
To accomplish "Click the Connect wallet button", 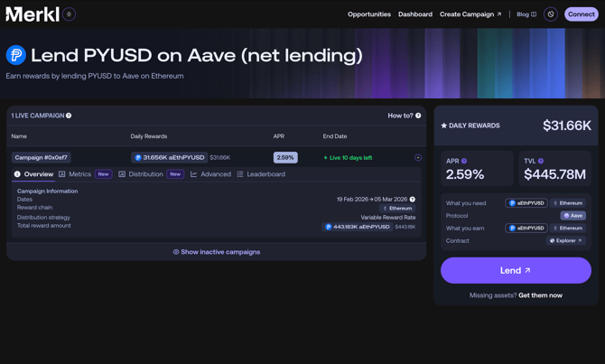I will click(581, 14).
